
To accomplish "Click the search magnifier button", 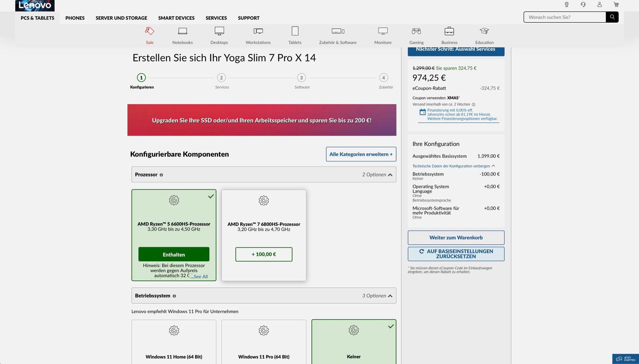I will point(612,17).
